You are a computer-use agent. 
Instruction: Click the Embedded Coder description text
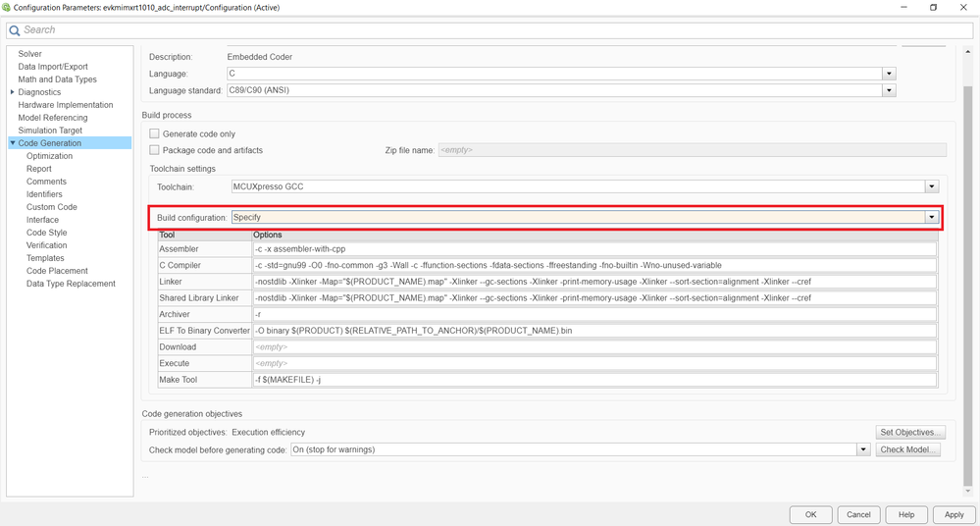pyautogui.click(x=260, y=57)
